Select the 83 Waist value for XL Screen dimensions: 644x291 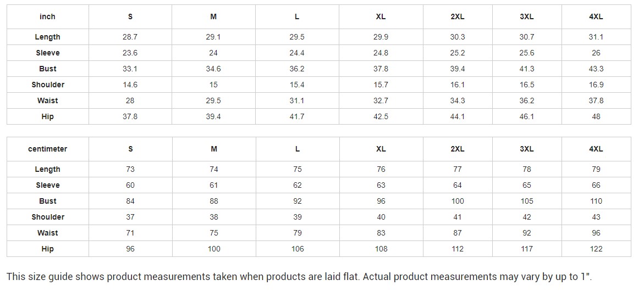[x=381, y=233]
